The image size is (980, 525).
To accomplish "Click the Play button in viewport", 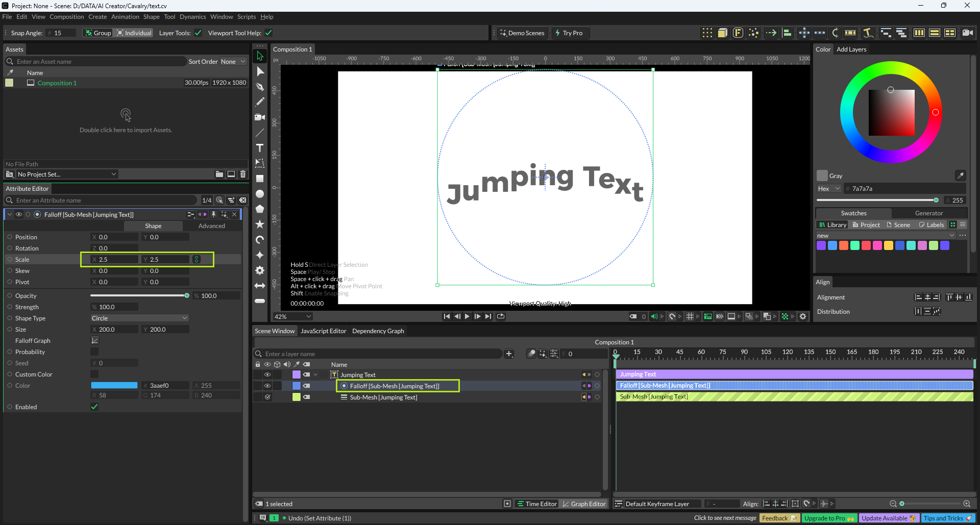I will tap(467, 316).
